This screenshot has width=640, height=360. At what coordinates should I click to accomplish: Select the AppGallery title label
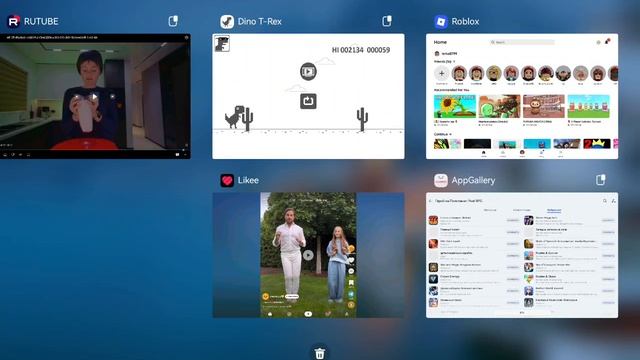point(473,180)
